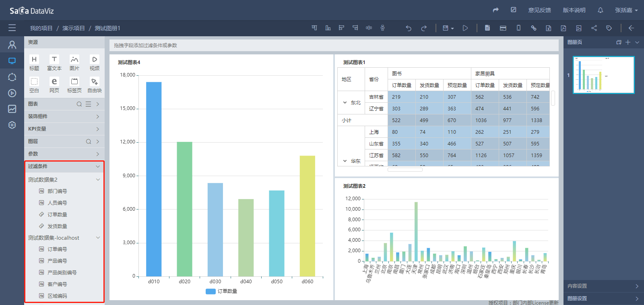The image size is (644, 305).
Task: Click the align left toolbar icon
Action: (x=341, y=28)
